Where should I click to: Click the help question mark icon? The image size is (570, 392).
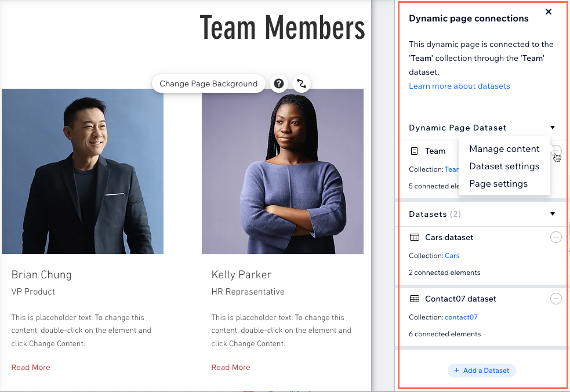[x=279, y=84]
